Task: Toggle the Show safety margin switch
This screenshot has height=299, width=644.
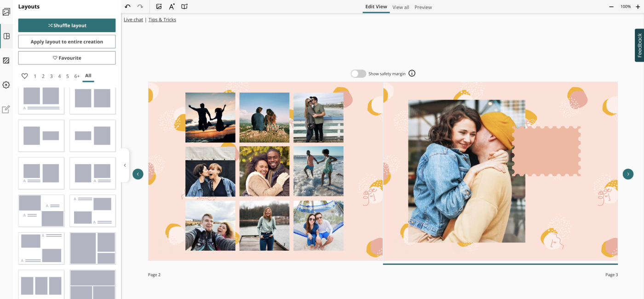Action: point(358,74)
